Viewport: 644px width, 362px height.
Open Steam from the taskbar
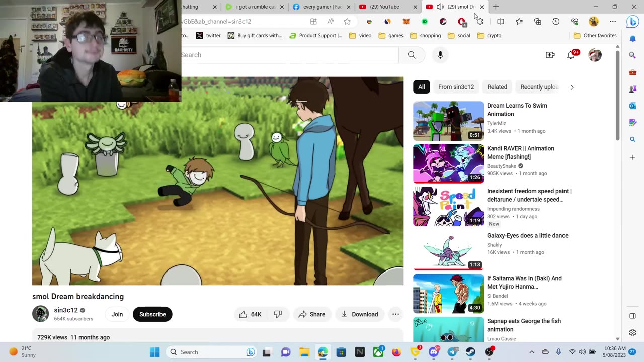click(x=470, y=352)
